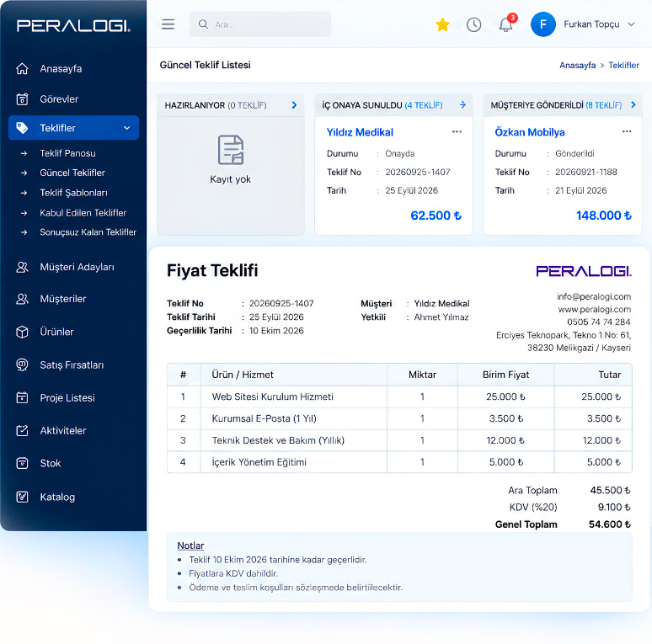Click the Kurumsal E-Posta (1 Yıl) row
This screenshot has height=644, width=652.
(x=399, y=418)
